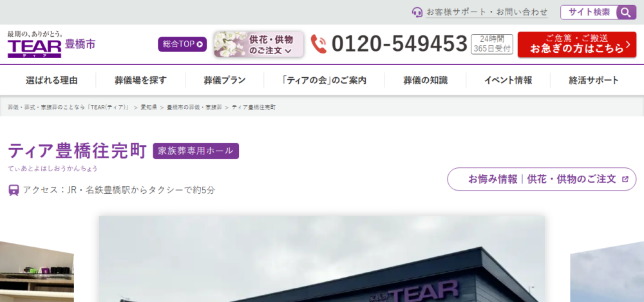Click the red phone icon

319,44
